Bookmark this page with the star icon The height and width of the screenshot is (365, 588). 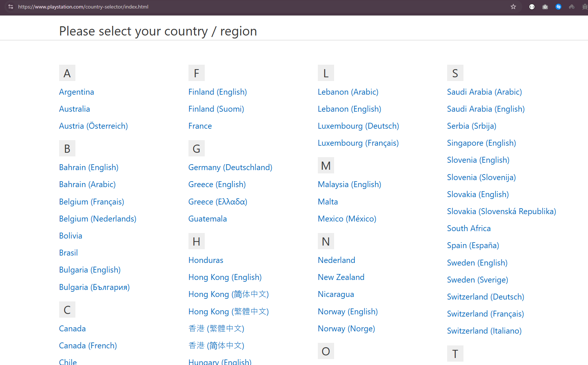(x=513, y=7)
